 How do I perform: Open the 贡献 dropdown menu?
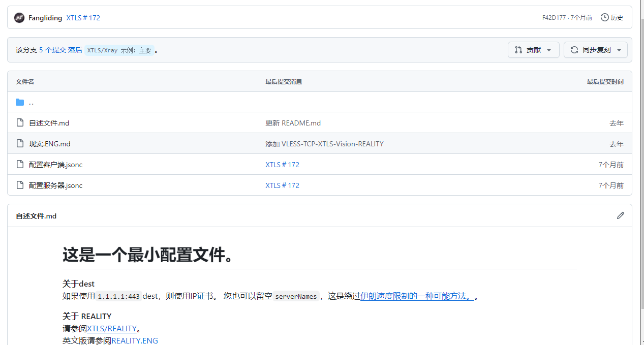(x=533, y=50)
